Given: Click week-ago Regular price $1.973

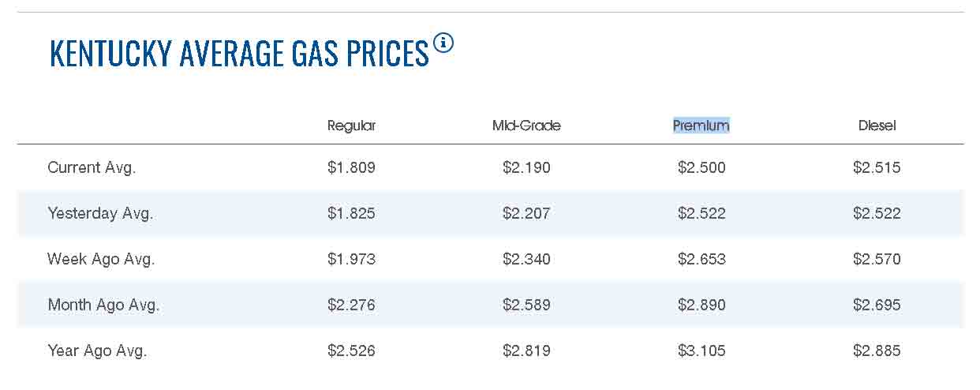Looking at the screenshot, I should [352, 259].
